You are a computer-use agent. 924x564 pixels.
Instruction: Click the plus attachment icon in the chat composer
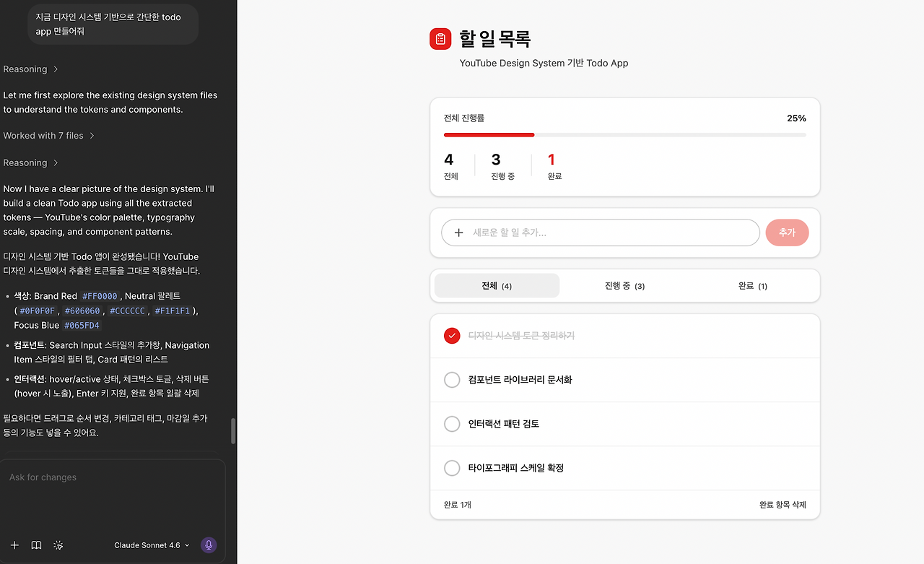click(x=14, y=545)
